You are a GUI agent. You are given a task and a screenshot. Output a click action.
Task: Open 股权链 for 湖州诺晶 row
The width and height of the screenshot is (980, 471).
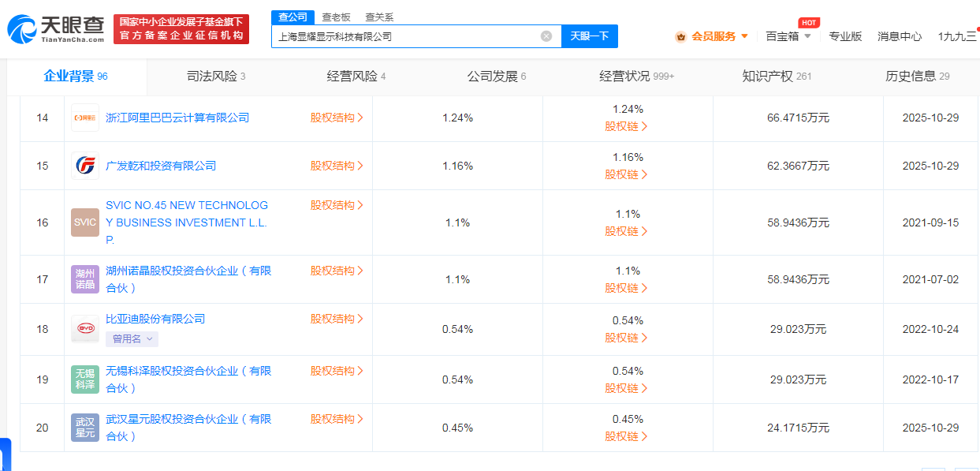[x=627, y=288]
